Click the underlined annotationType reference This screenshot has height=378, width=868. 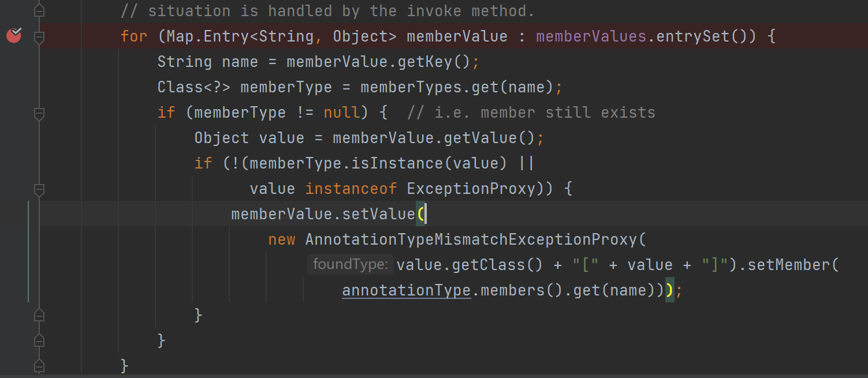coord(406,290)
